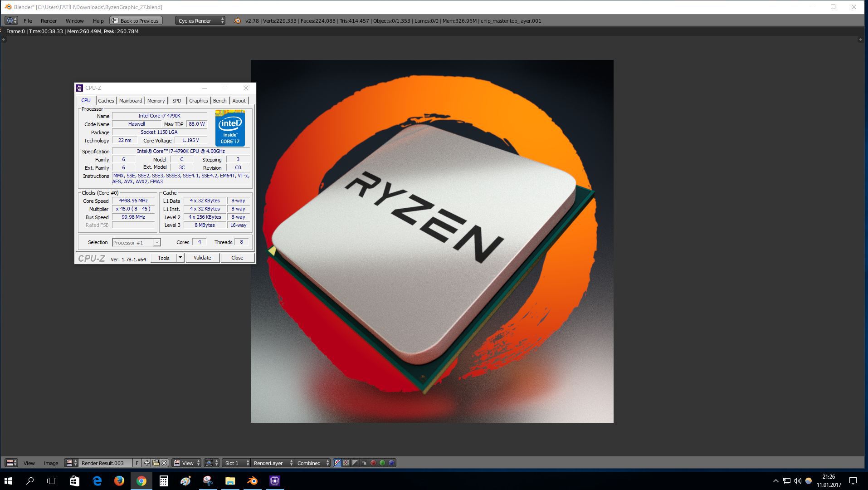The height and width of the screenshot is (490, 868).
Task: Show hidden system tray icons
Action: (x=775, y=481)
